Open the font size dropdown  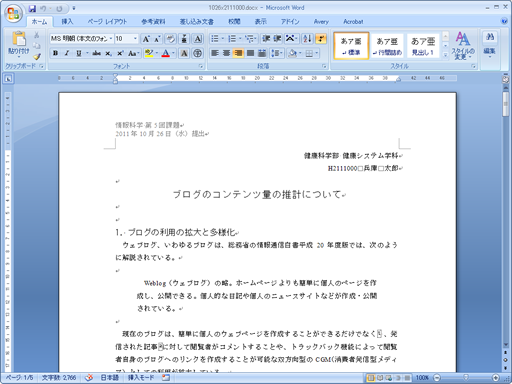(135, 39)
